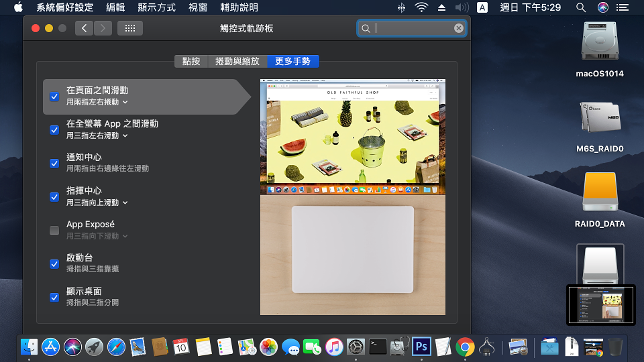644x362 pixels.
Task: Launch Safari from the dock
Action: [116, 347]
